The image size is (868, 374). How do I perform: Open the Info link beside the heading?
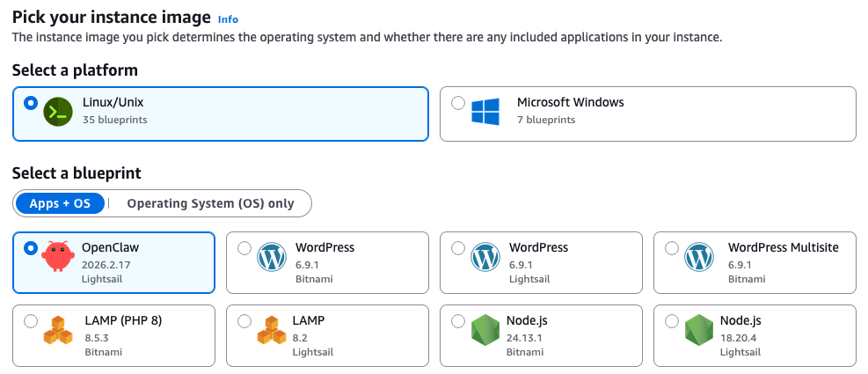[228, 18]
